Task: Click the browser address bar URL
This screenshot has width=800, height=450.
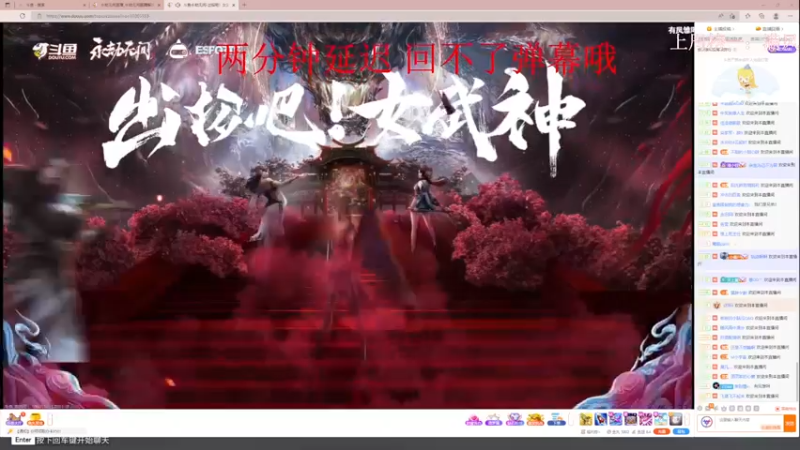Action: point(97,16)
